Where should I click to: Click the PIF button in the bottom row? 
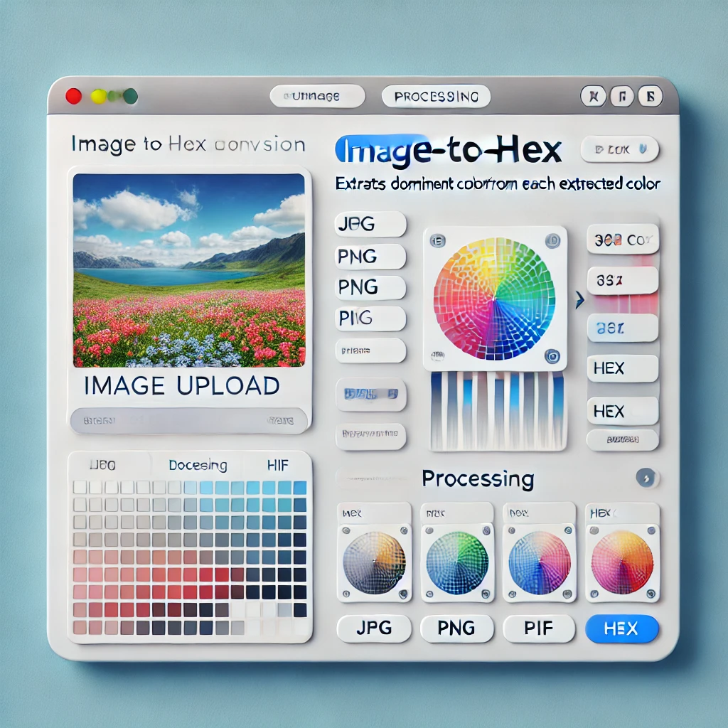(539, 628)
